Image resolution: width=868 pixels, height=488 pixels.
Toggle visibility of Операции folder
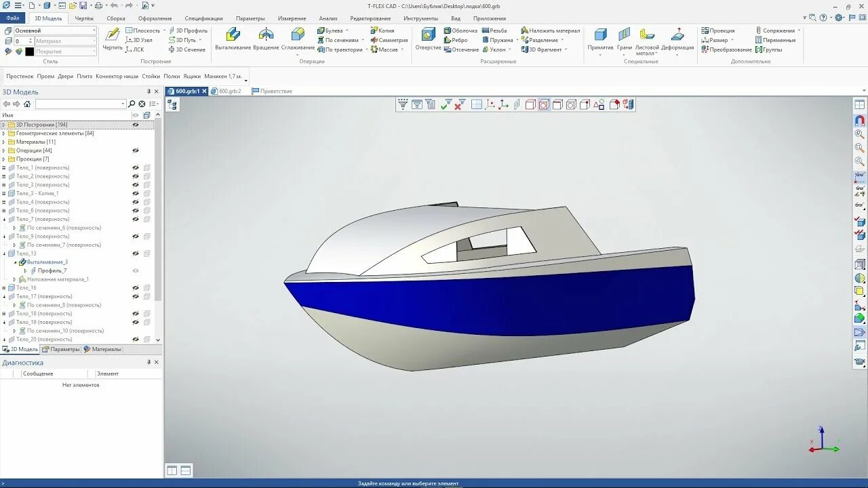coord(136,150)
